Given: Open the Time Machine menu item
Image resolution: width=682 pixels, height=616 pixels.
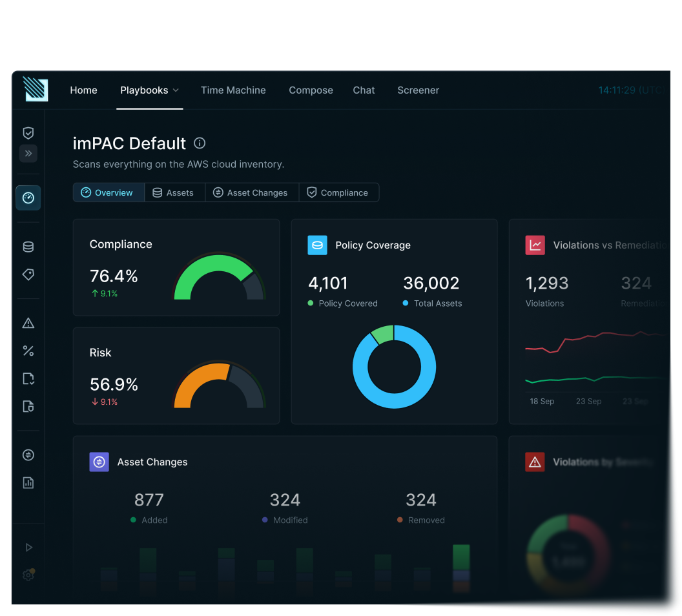Looking at the screenshot, I should (233, 90).
